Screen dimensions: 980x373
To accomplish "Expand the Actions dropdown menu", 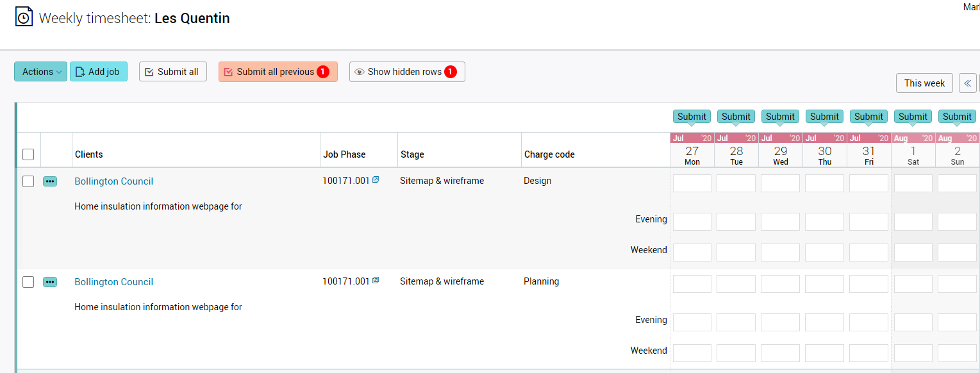I will [x=40, y=72].
